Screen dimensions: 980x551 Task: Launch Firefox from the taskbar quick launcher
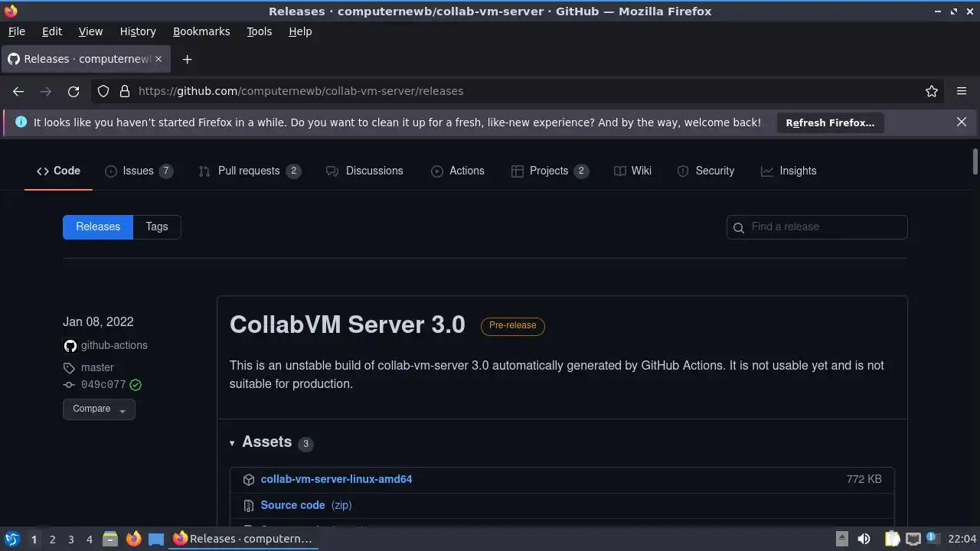pyautogui.click(x=133, y=539)
